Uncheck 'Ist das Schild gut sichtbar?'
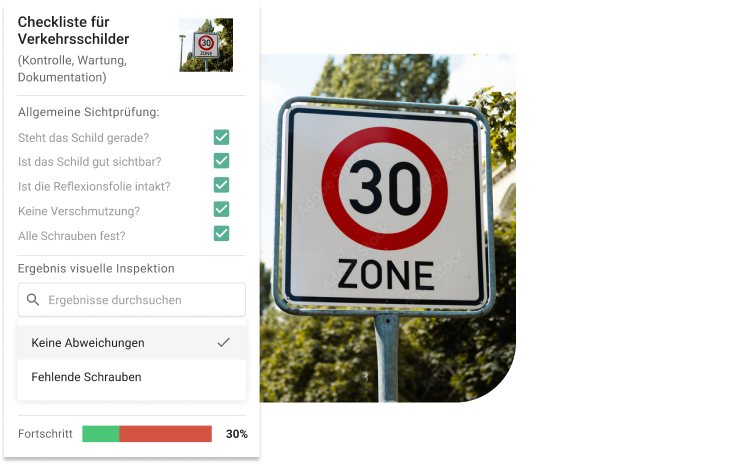Viewport: 731px width, 464px height. 221,161
